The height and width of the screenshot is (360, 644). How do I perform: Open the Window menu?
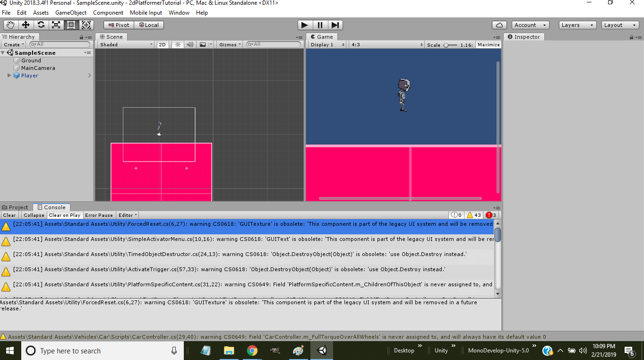pyautogui.click(x=179, y=13)
